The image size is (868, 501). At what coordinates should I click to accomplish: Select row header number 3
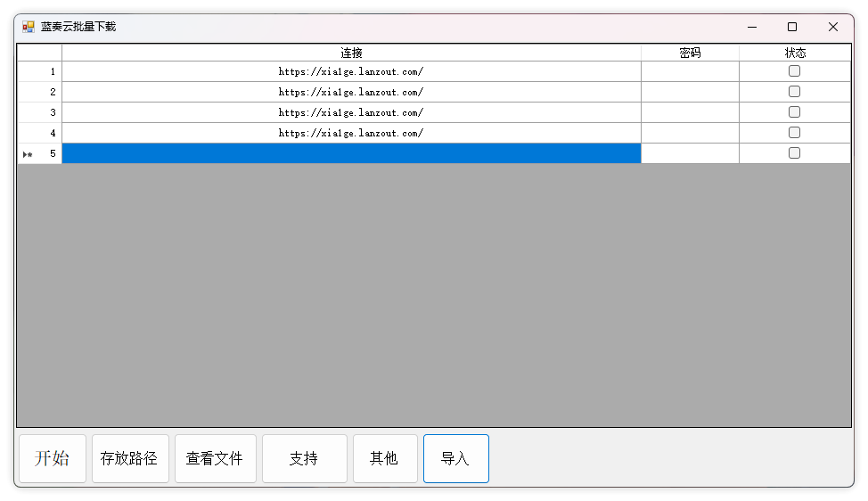pyautogui.click(x=40, y=112)
